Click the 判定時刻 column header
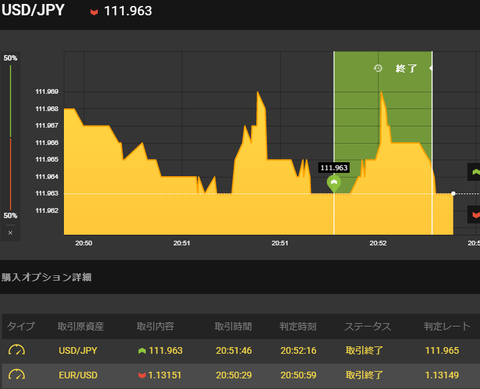 298,326
